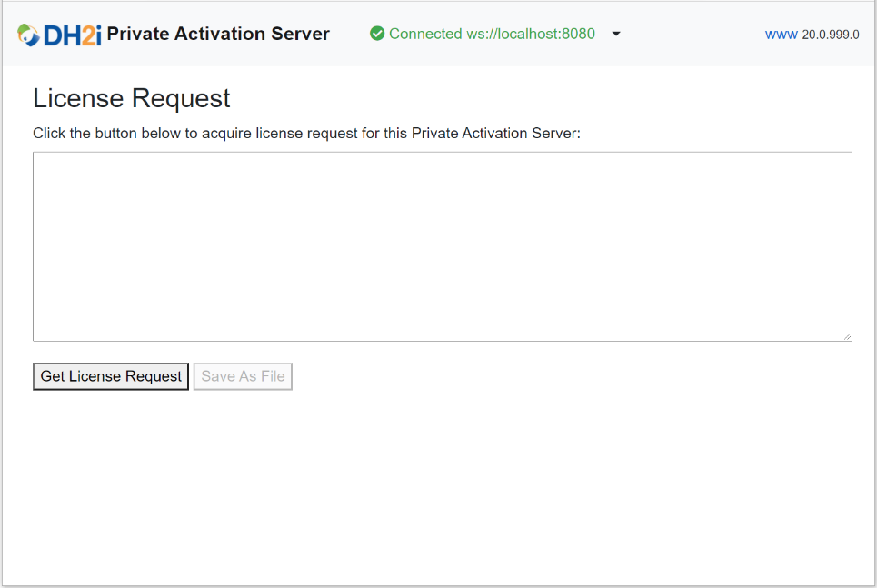Click the checkmark beside Connected ws://localhost:8080
The height and width of the screenshot is (588, 877).
coord(377,33)
